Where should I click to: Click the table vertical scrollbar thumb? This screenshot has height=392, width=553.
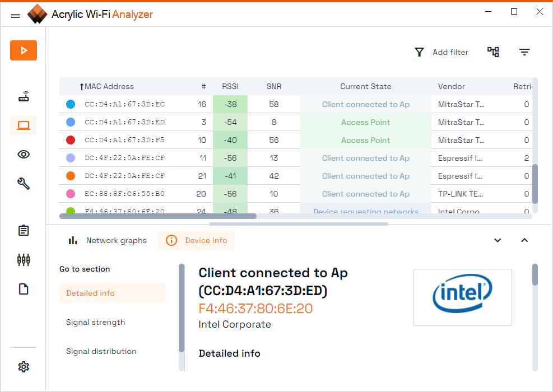pos(535,184)
